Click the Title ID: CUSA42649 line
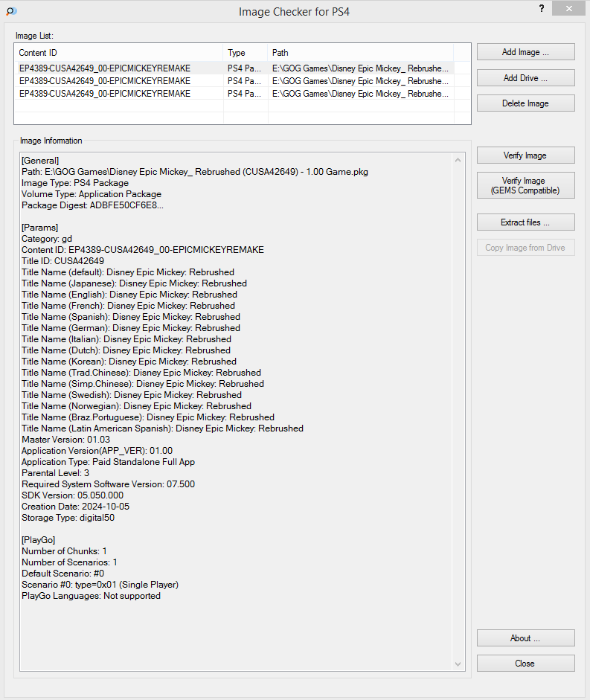Image resolution: width=590 pixels, height=700 pixels. 63,260
